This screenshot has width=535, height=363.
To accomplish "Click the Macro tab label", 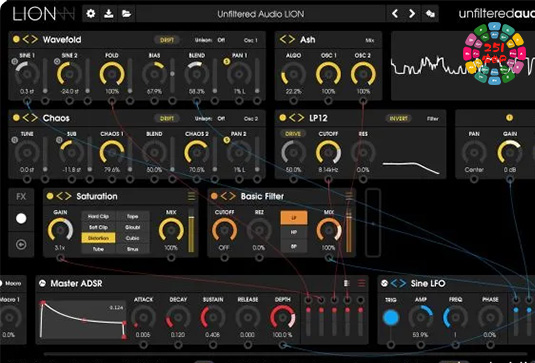I will coord(13,284).
